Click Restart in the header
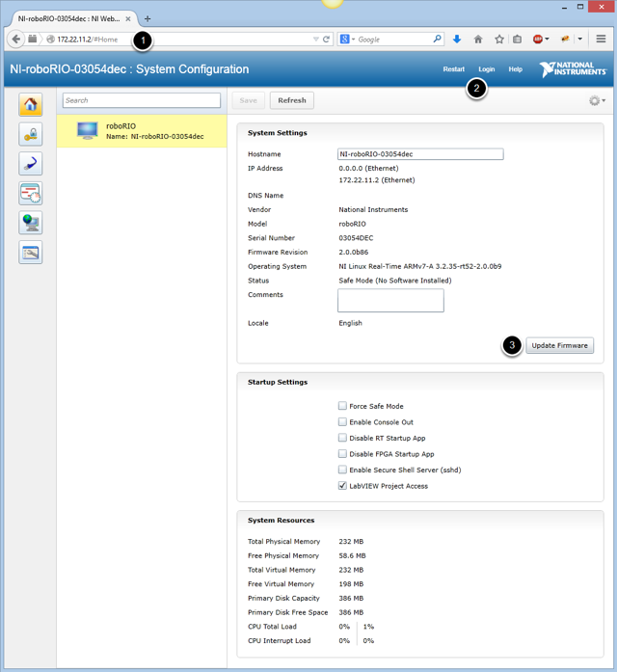617x672 pixels. pos(453,69)
